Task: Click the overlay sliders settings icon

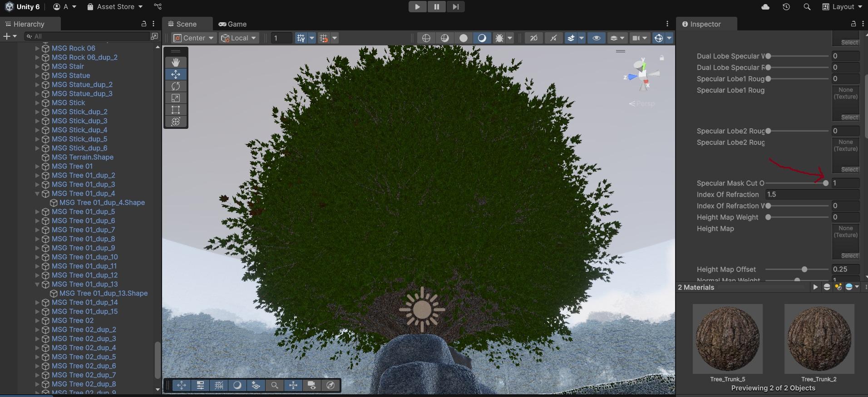Action: 200,385
